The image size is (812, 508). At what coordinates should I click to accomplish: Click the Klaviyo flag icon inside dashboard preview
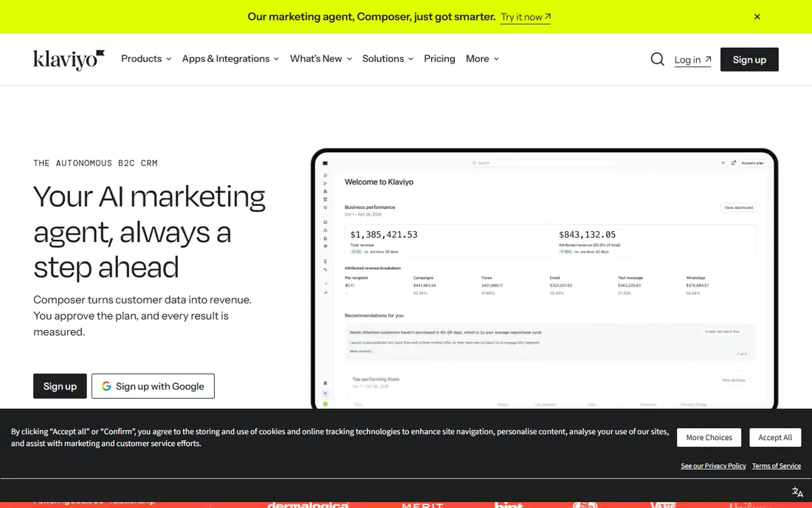tap(326, 163)
